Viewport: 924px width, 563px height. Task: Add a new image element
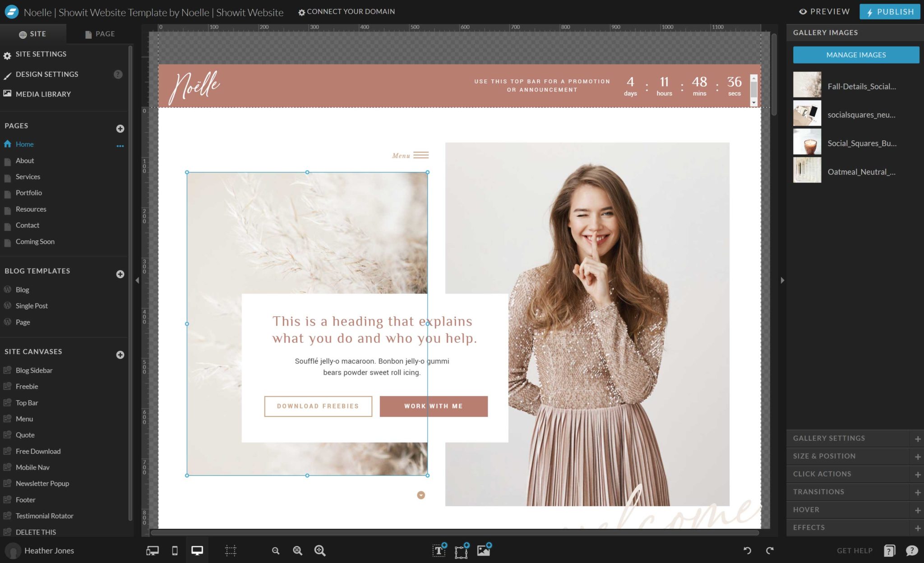[483, 550]
